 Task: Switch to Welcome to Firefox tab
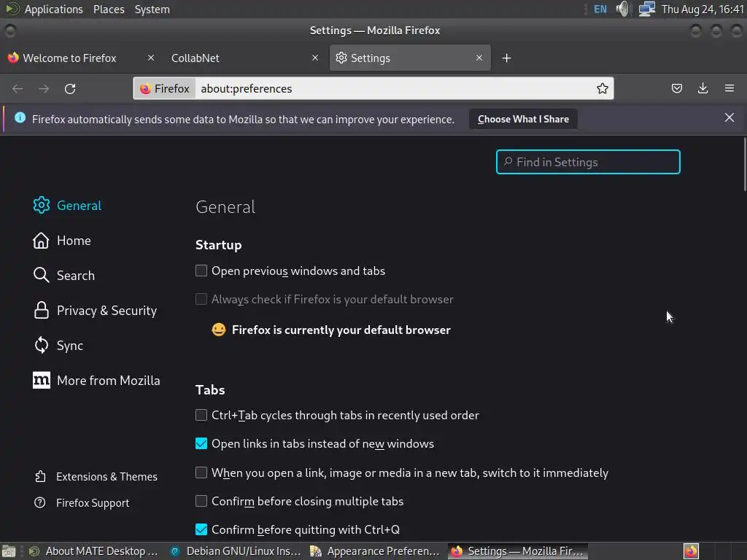pyautogui.click(x=69, y=58)
